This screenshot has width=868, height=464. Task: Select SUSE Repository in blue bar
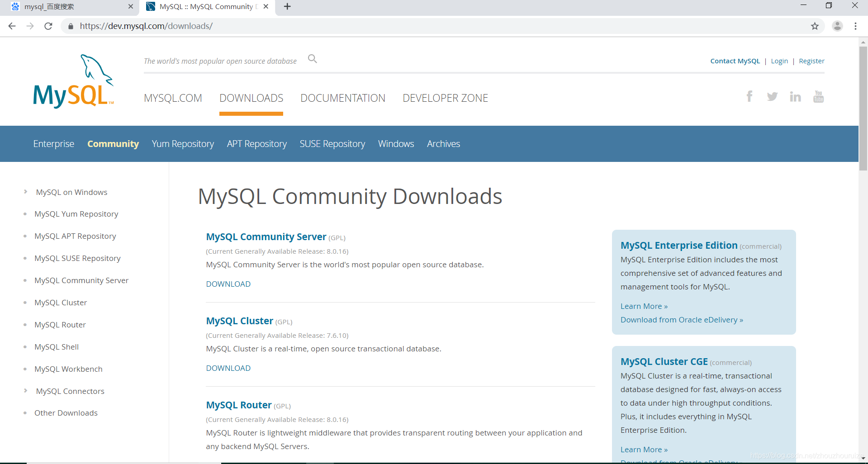(332, 144)
